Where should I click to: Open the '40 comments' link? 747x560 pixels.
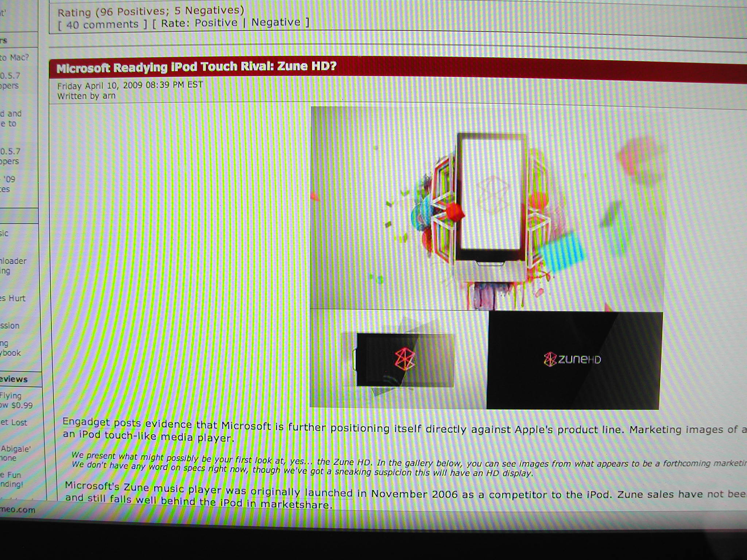(x=102, y=25)
